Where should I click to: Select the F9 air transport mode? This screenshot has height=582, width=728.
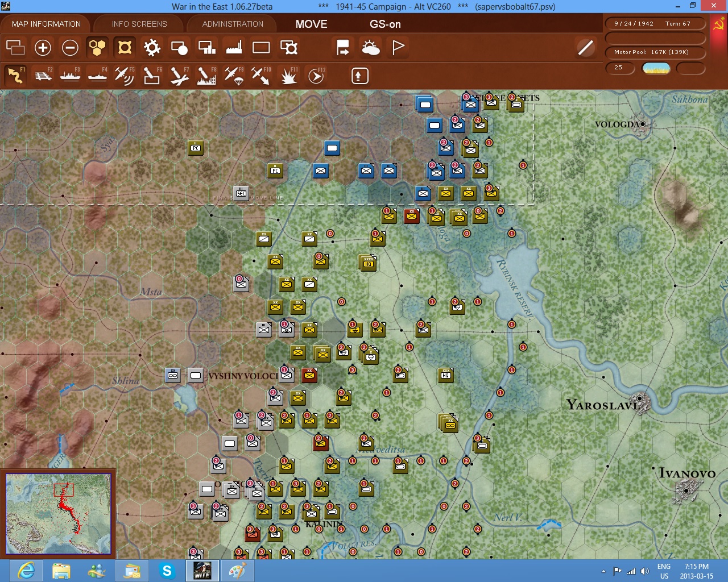[x=234, y=76]
